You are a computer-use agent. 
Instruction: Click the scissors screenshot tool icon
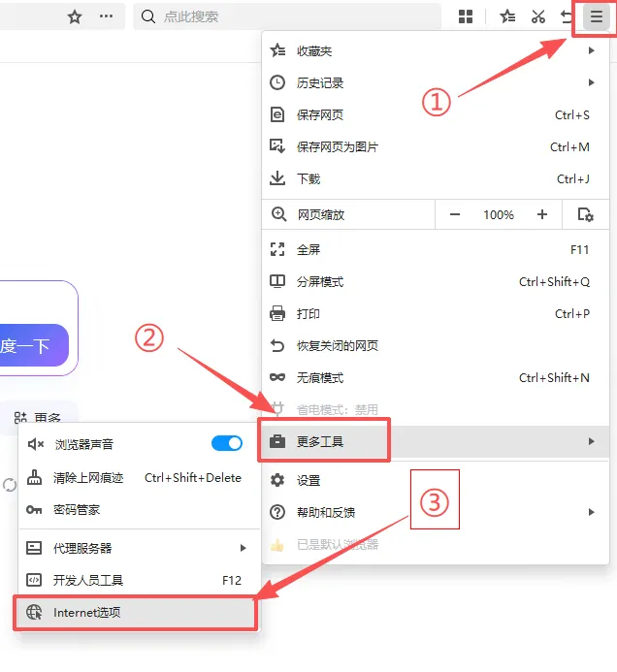(537, 16)
